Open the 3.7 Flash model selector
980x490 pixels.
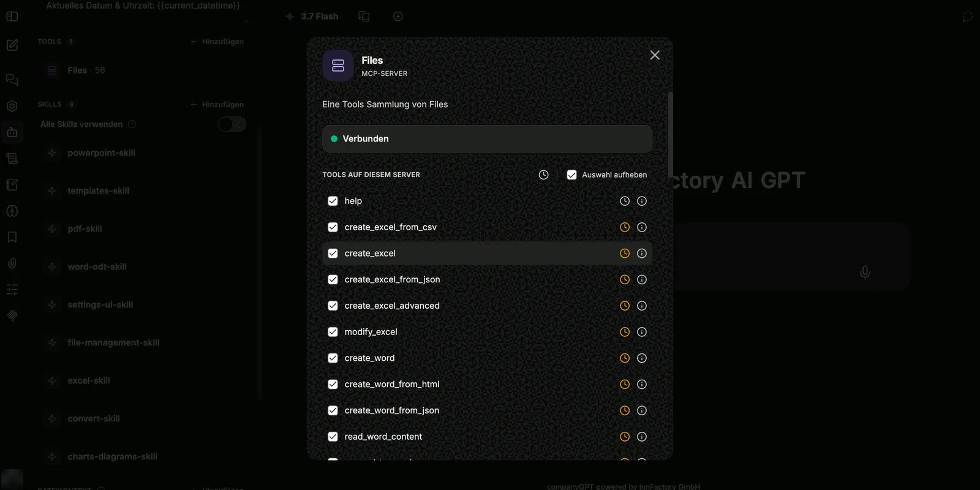point(312,17)
